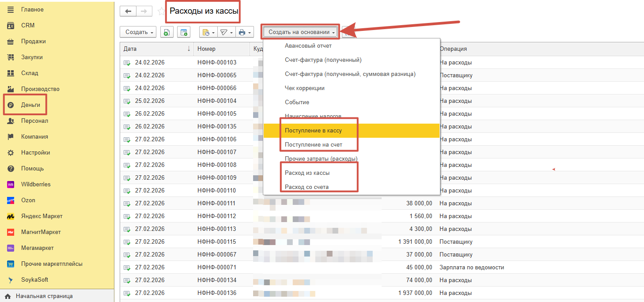This screenshot has width=644, height=302.
Task: Add page to favorites with star
Action: click(161, 11)
